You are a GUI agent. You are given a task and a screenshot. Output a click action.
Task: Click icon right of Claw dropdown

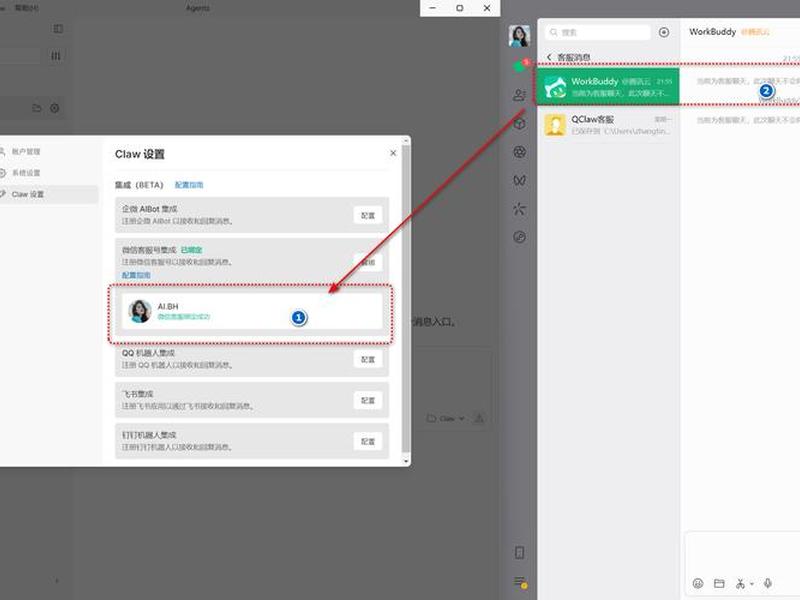click(x=479, y=418)
